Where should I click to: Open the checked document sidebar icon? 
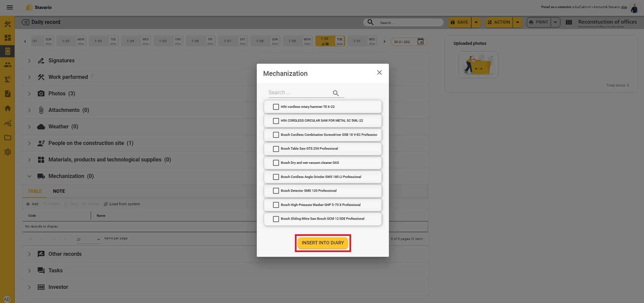click(8, 94)
